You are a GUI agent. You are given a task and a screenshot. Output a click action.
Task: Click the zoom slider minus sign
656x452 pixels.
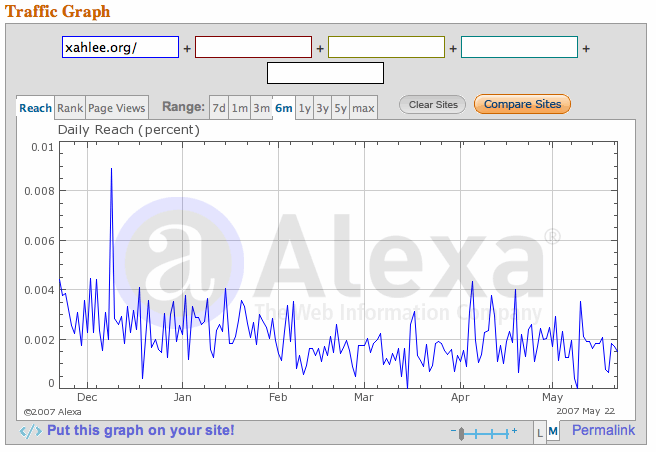coord(454,432)
